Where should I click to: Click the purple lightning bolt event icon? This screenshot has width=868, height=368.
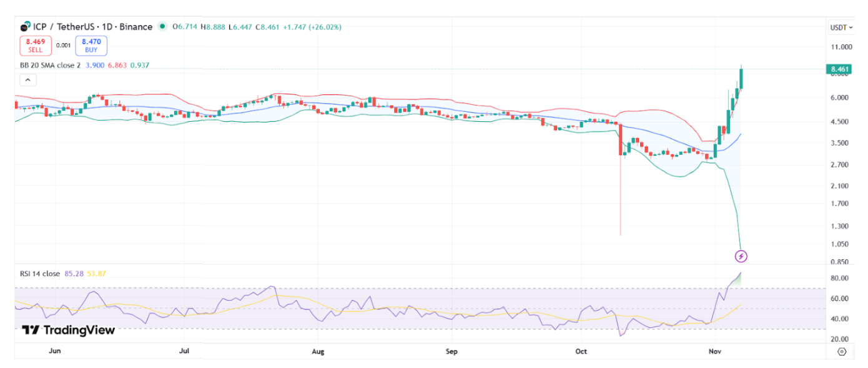[x=741, y=256]
